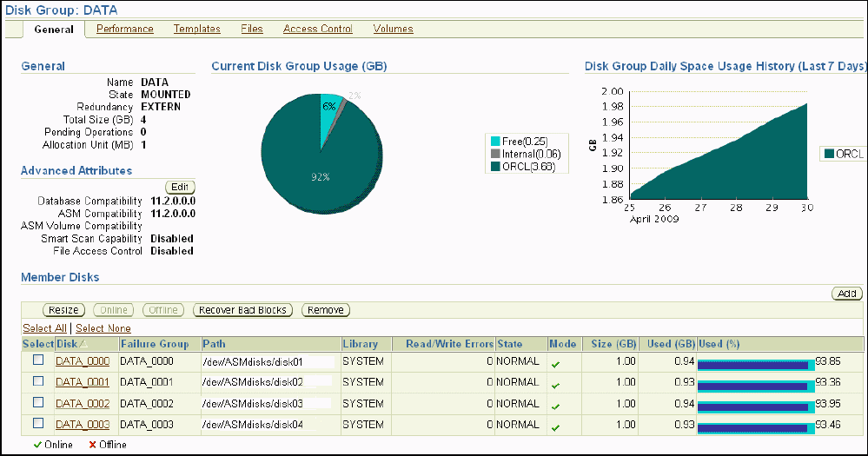Screen dimensions: 868x456
Task: Click the Add button for member disks
Action: point(846,294)
